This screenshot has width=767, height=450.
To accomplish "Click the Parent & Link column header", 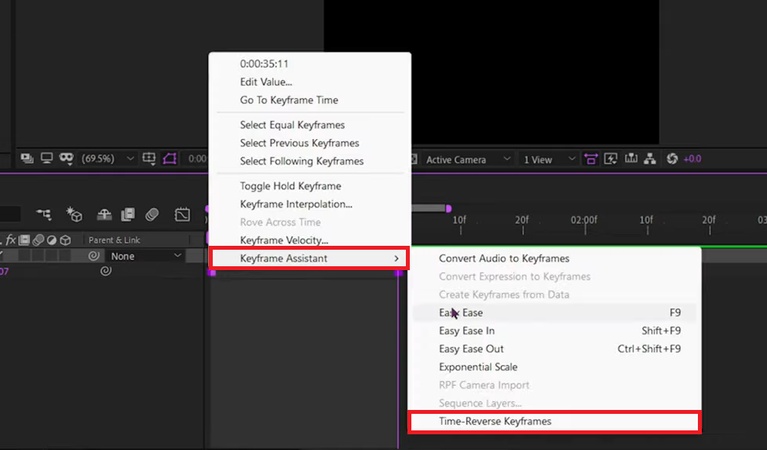I will click(x=114, y=240).
